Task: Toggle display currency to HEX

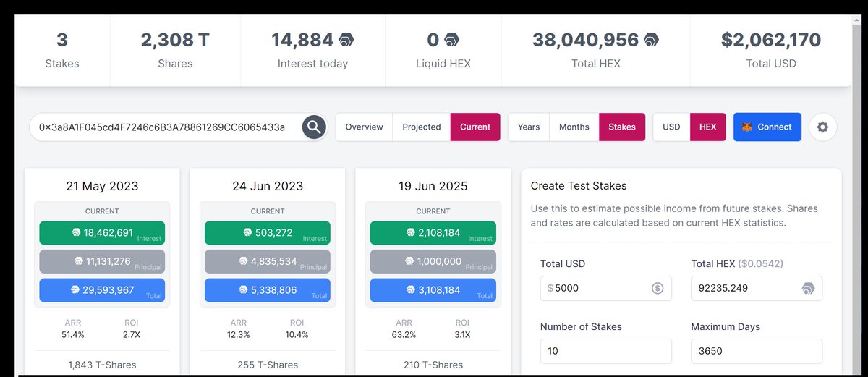Action: click(x=708, y=127)
